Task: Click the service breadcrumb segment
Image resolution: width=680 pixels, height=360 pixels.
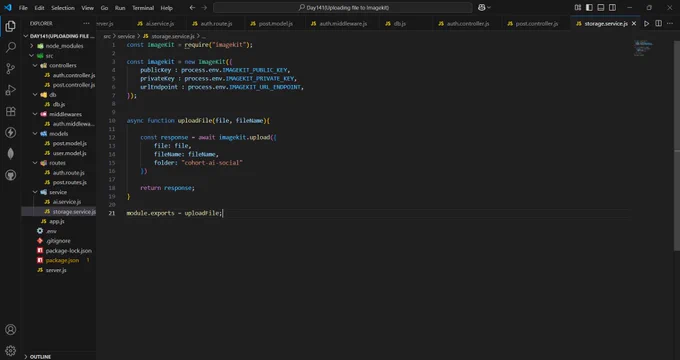Action: (x=126, y=36)
